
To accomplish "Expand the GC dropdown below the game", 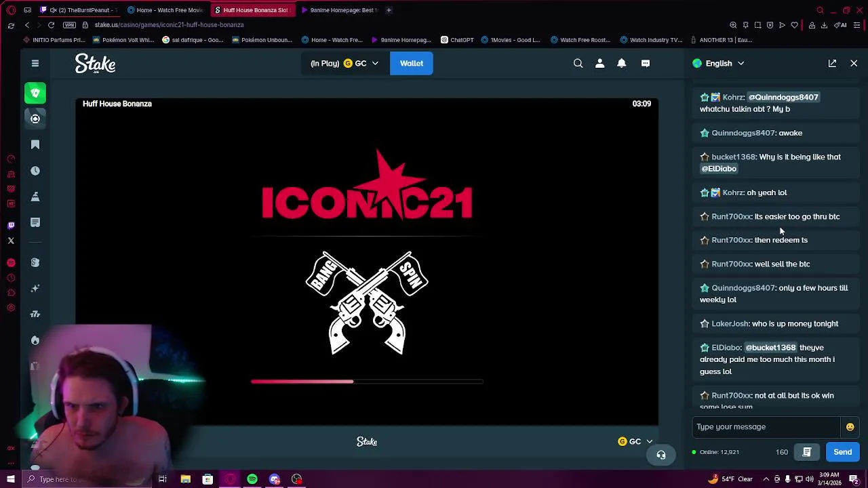I will pos(635,441).
